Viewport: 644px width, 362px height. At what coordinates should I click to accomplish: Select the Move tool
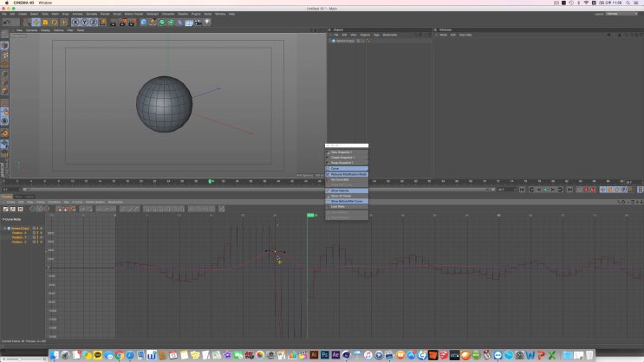click(x=36, y=23)
